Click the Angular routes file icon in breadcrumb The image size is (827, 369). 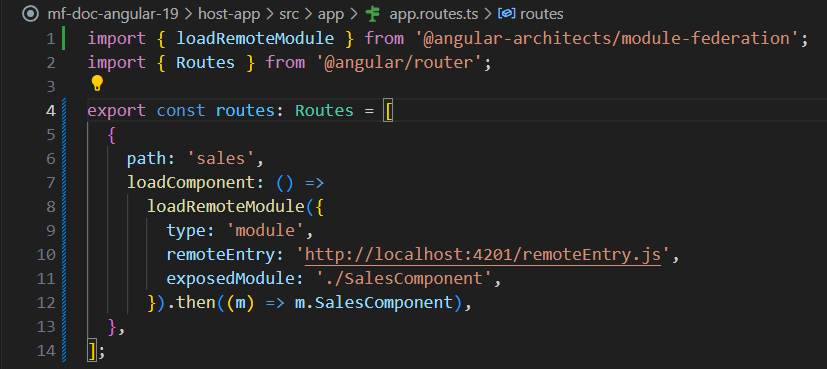[x=373, y=14]
